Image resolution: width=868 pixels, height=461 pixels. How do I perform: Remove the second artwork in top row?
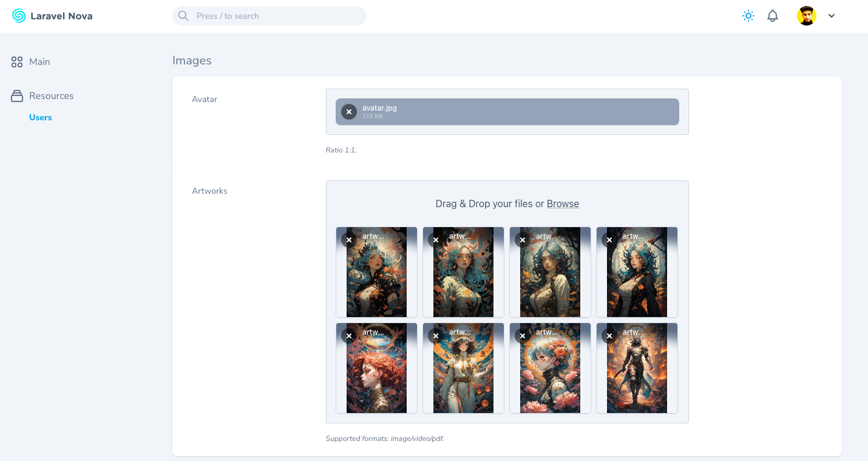point(436,240)
